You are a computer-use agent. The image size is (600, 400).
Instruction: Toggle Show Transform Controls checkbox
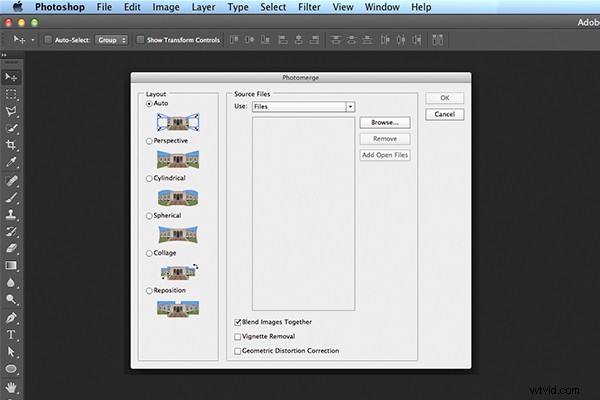[x=140, y=39]
